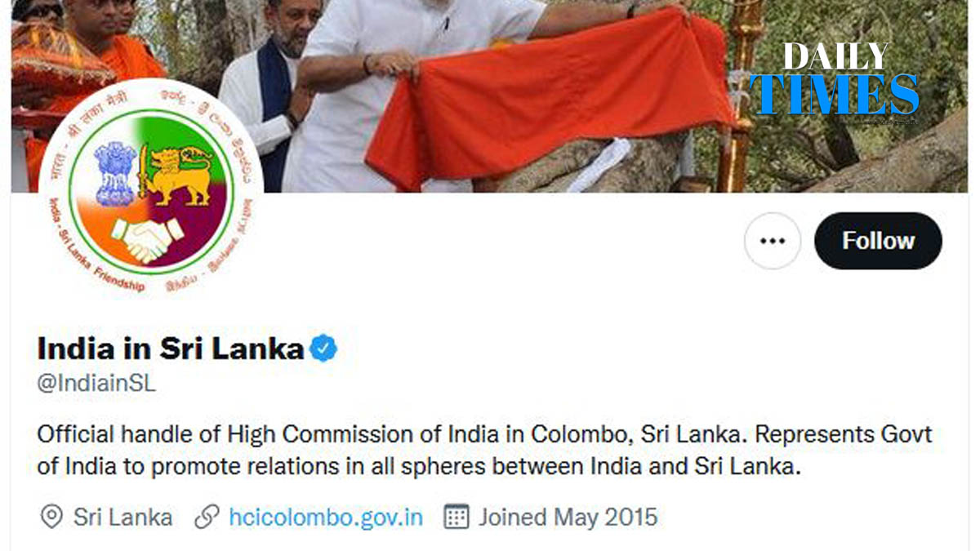This screenshot has height=551, width=980.
Task: Click the Joined May 2015 text
Action: point(568,517)
